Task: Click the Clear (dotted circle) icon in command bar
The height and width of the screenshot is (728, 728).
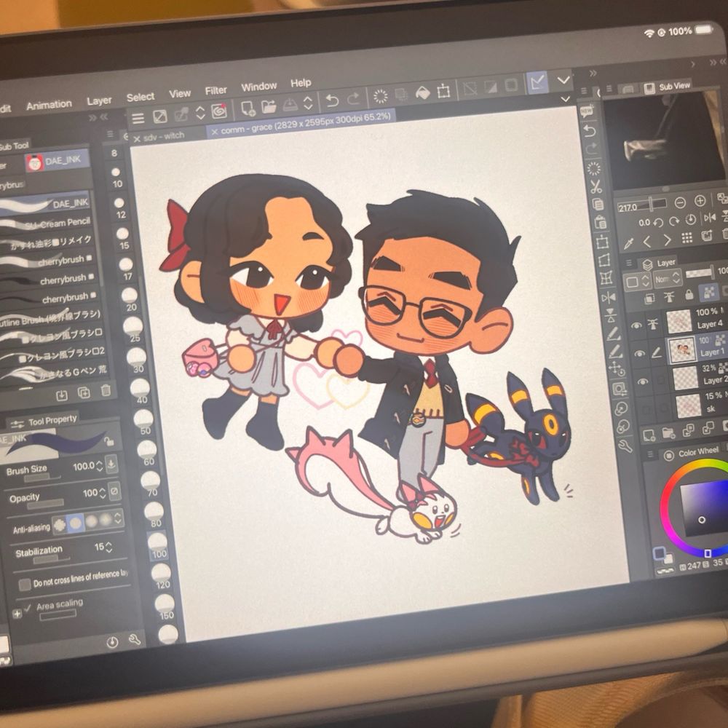Action: [x=380, y=96]
